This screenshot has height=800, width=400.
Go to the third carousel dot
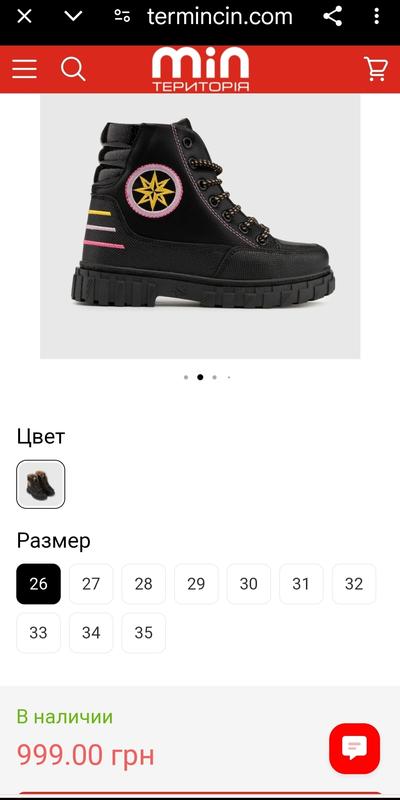tap(214, 378)
